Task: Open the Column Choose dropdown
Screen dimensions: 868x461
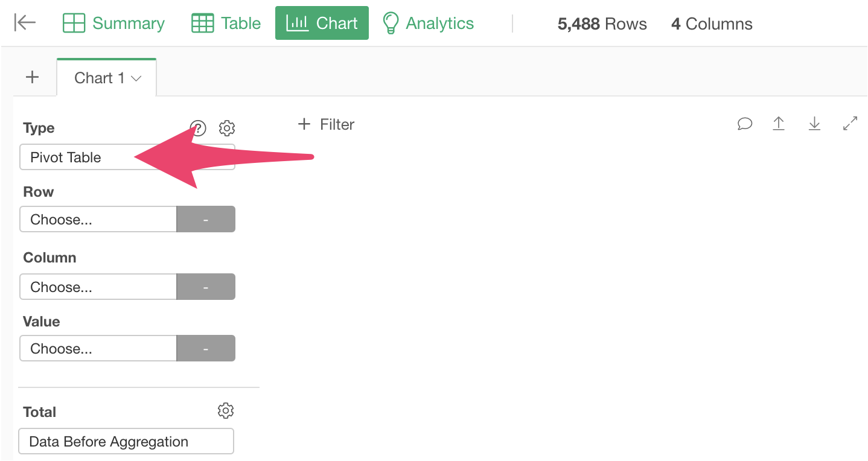Action: point(98,287)
